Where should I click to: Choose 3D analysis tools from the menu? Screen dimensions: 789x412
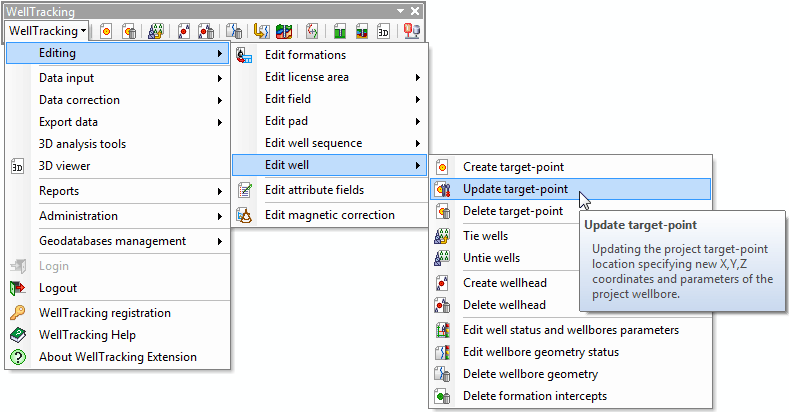point(83,144)
